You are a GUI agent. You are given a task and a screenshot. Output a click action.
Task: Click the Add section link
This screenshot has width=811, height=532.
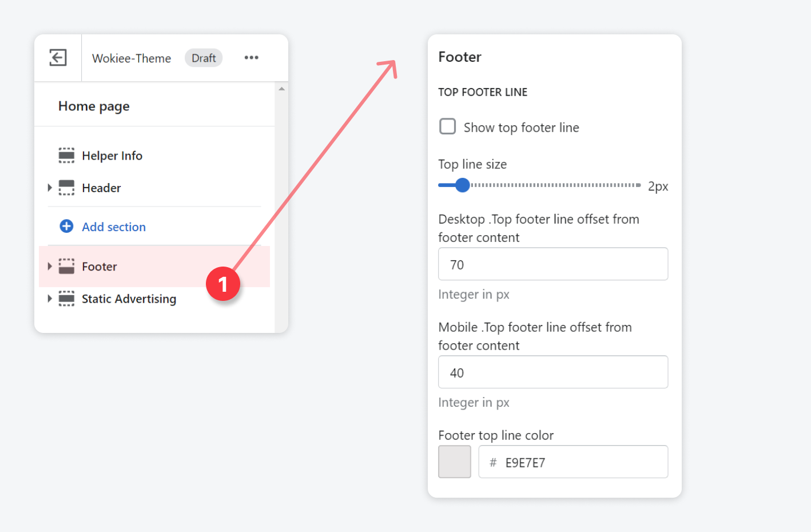[114, 227]
